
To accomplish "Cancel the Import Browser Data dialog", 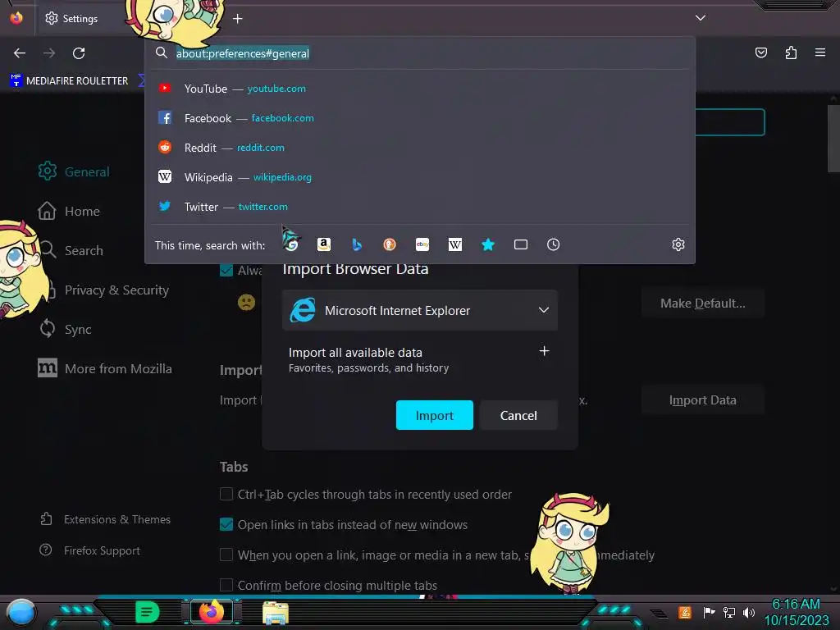I will click(x=518, y=415).
